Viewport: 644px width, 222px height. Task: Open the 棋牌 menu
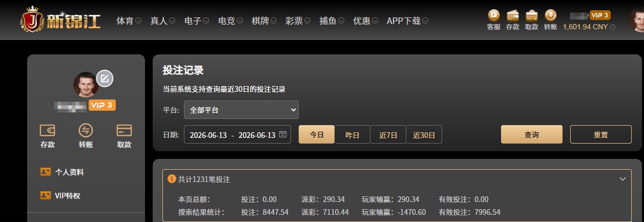coord(264,21)
